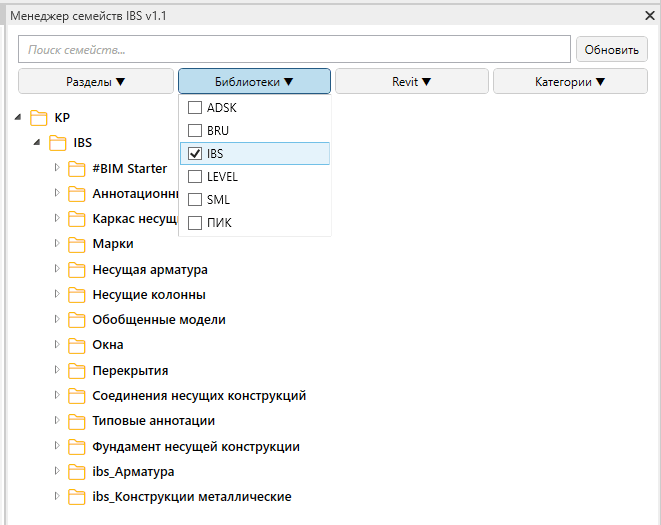Image resolution: width=661 pixels, height=525 pixels.
Task: Click the Окна folder icon
Action: click(77, 345)
